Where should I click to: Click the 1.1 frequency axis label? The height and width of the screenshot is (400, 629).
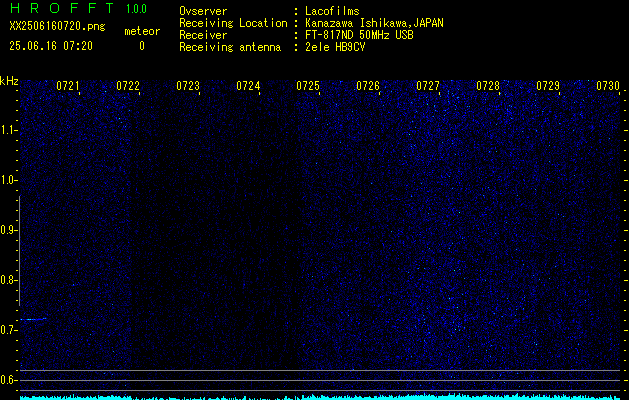coord(7,130)
